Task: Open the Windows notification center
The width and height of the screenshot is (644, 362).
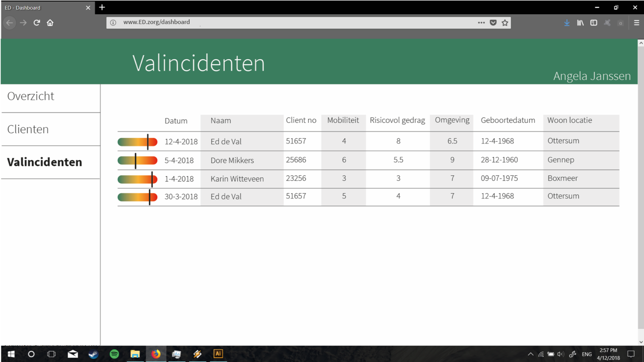Action: [631, 354]
